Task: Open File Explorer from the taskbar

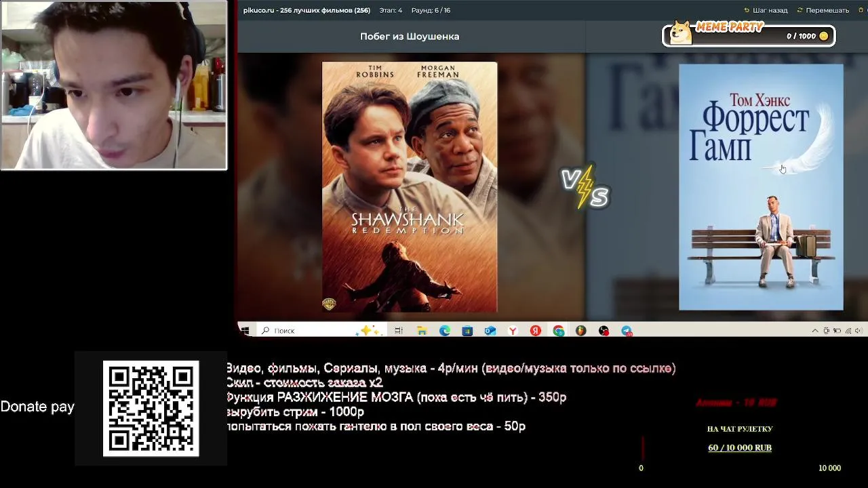Action: pos(422,331)
